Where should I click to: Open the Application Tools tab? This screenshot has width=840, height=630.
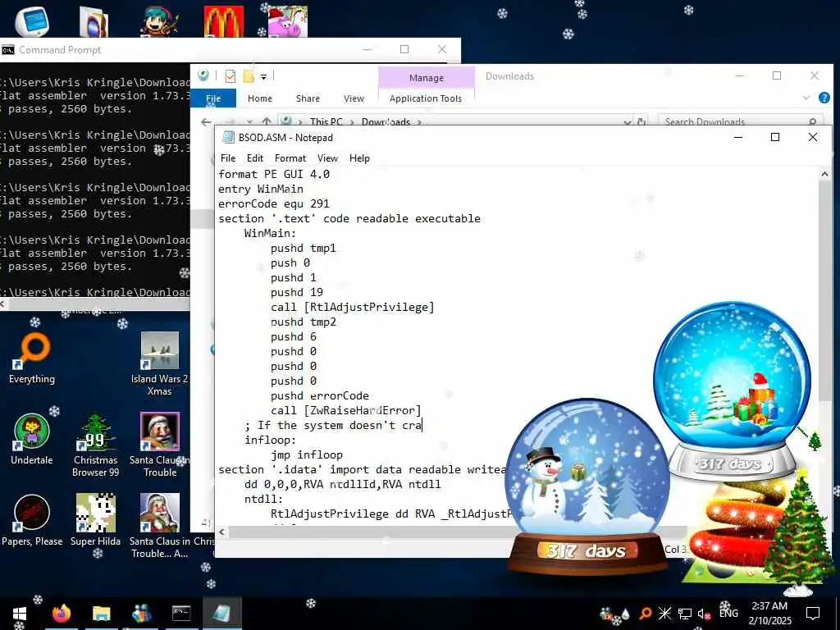(426, 98)
